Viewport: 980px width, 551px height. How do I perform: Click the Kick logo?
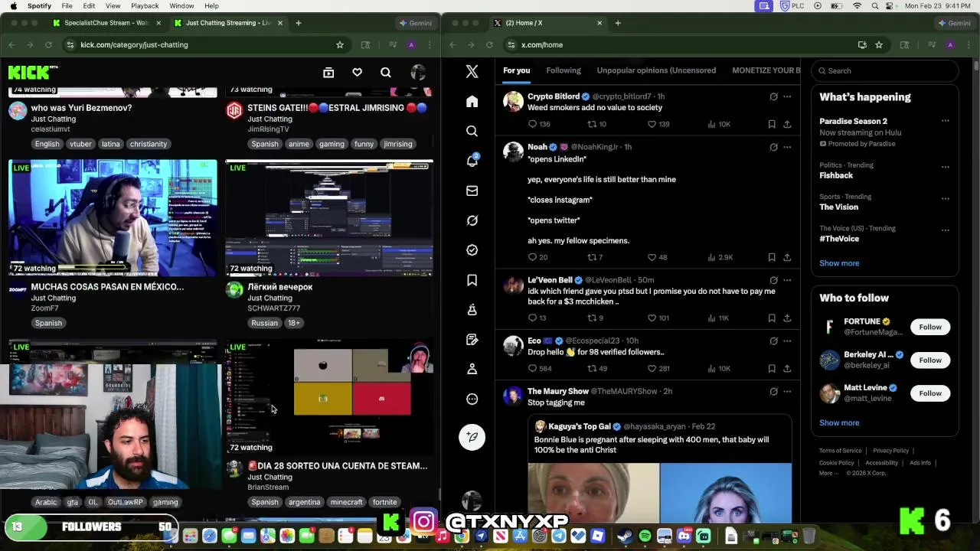pos(32,73)
